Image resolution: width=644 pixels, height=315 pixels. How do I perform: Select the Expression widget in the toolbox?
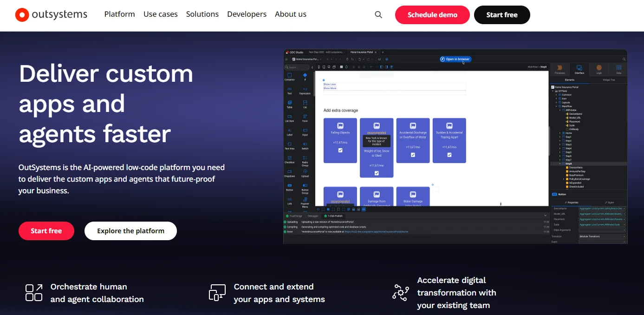tap(305, 91)
